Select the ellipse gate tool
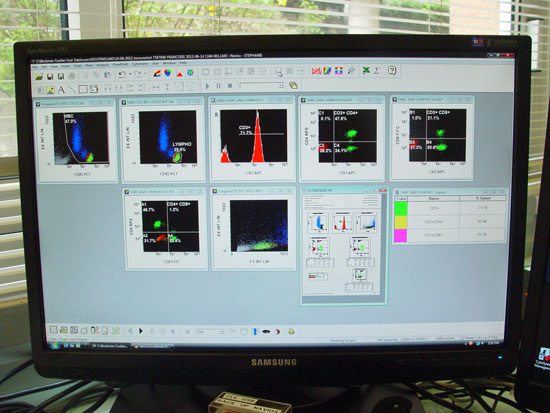 [x=206, y=72]
